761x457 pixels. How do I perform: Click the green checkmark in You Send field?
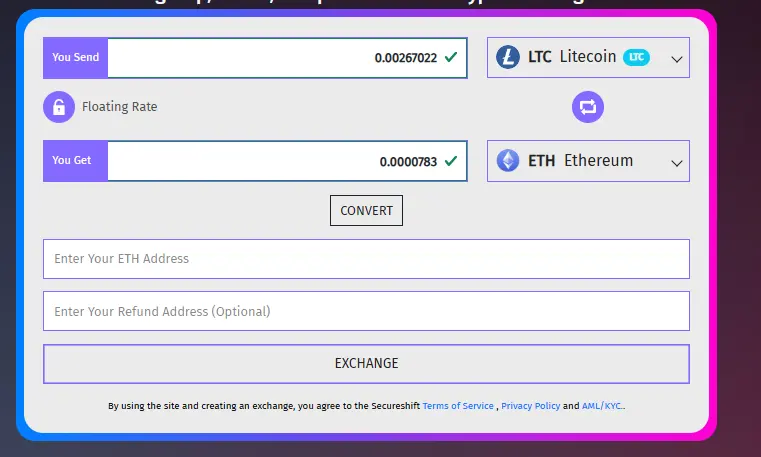pos(451,57)
